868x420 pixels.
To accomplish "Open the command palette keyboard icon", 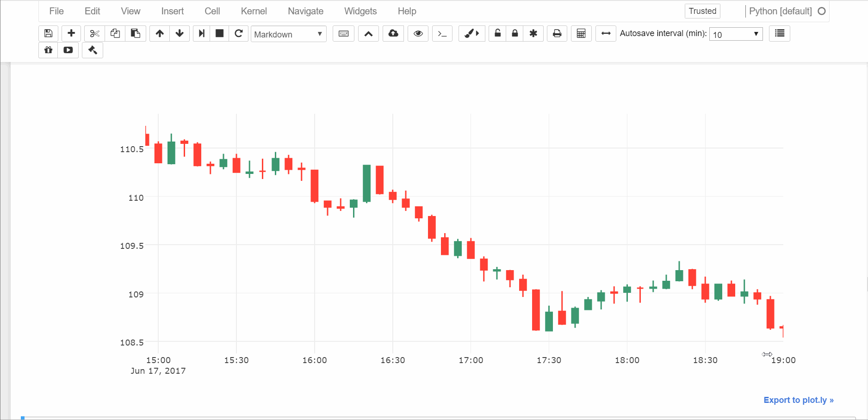I will pos(343,33).
